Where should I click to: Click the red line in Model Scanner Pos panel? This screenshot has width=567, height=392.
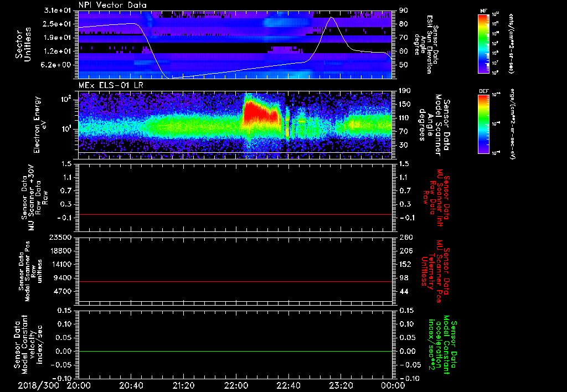coord(235,281)
